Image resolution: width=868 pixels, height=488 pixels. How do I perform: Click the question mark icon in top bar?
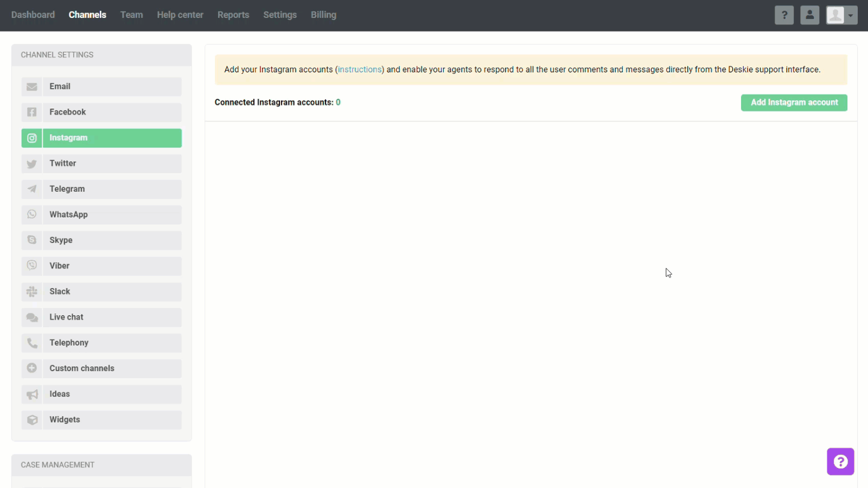(x=784, y=15)
